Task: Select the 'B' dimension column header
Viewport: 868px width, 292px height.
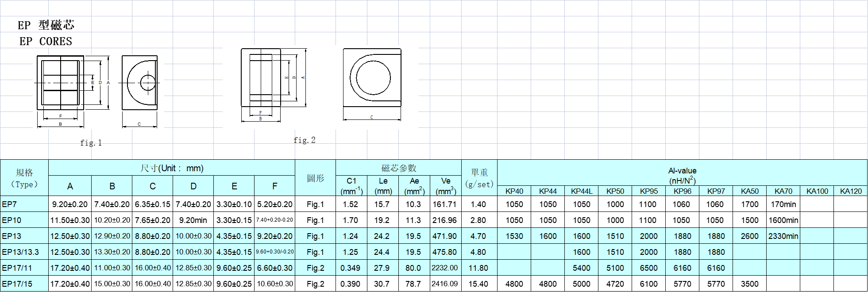Action: pyautogui.click(x=112, y=186)
